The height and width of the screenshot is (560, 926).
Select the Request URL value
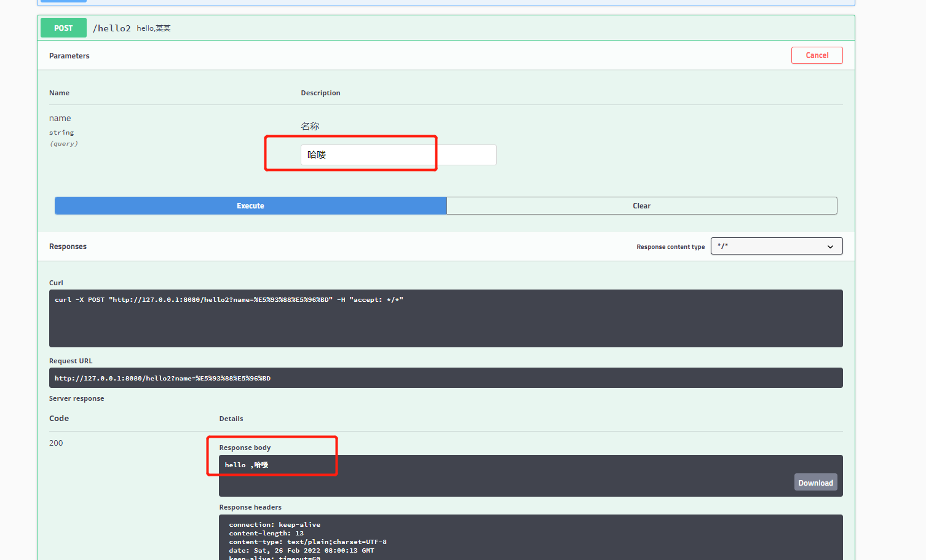click(162, 378)
